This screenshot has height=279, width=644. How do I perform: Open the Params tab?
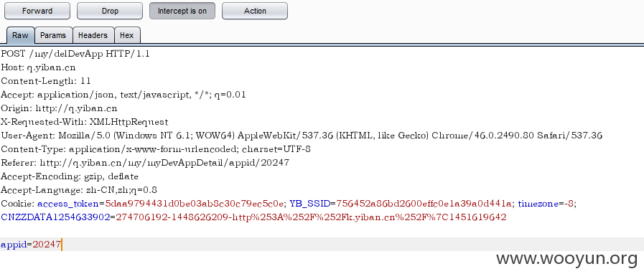(x=53, y=35)
